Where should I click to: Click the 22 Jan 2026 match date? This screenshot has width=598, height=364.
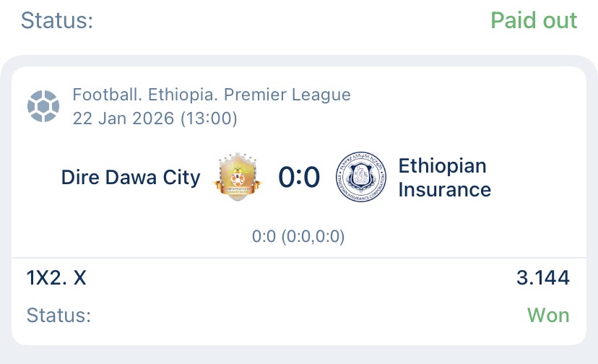(x=122, y=118)
